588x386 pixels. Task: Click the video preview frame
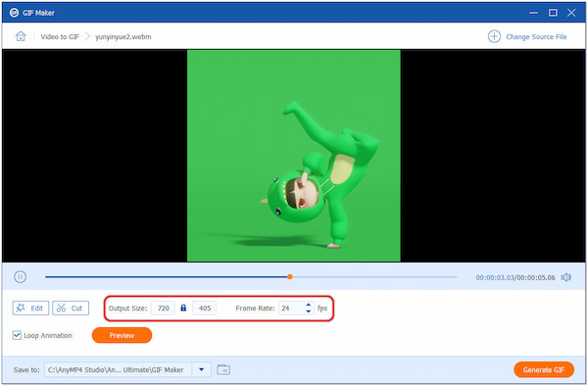(x=294, y=156)
